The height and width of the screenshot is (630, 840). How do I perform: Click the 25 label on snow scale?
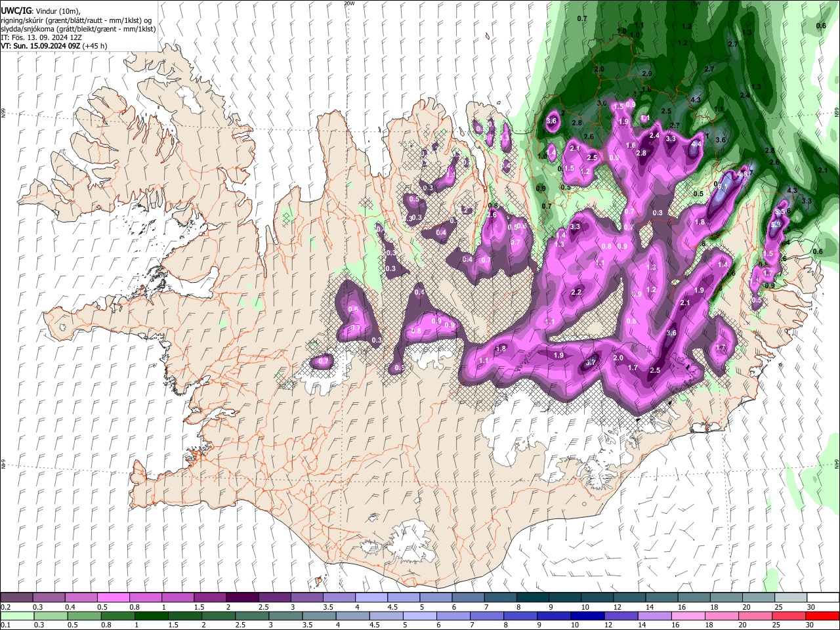(x=778, y=607)
